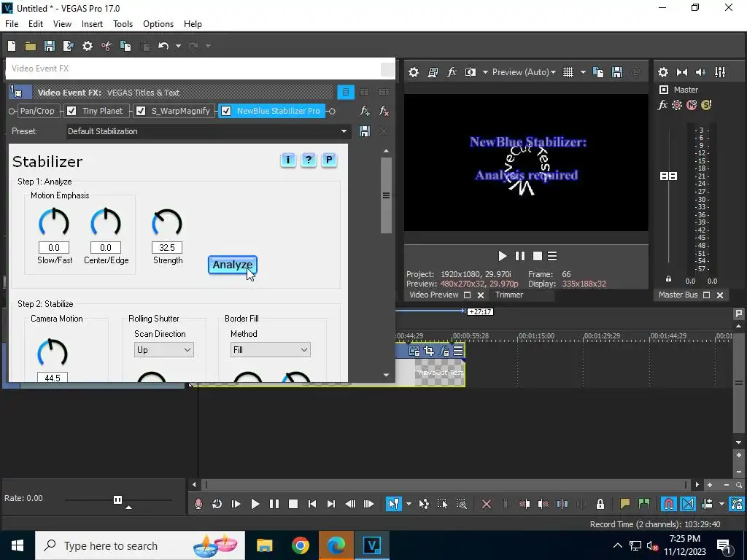Open the Border Fill Method dropdown
Viewport: 747px width, 560px height.
[x=271, y=350]
